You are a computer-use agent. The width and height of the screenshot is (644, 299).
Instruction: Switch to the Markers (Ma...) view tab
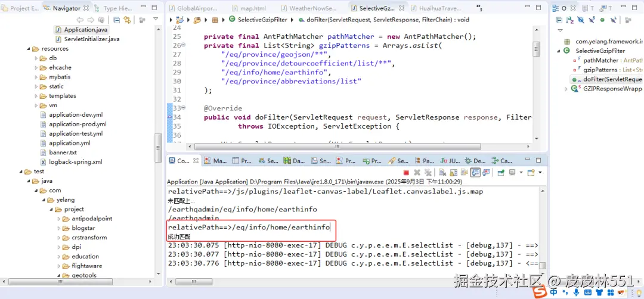coord(215,161)
